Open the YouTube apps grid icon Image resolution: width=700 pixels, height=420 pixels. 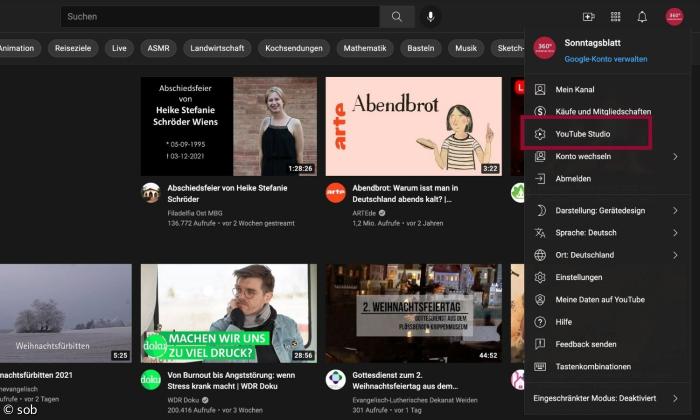click(x=616, y=17)
